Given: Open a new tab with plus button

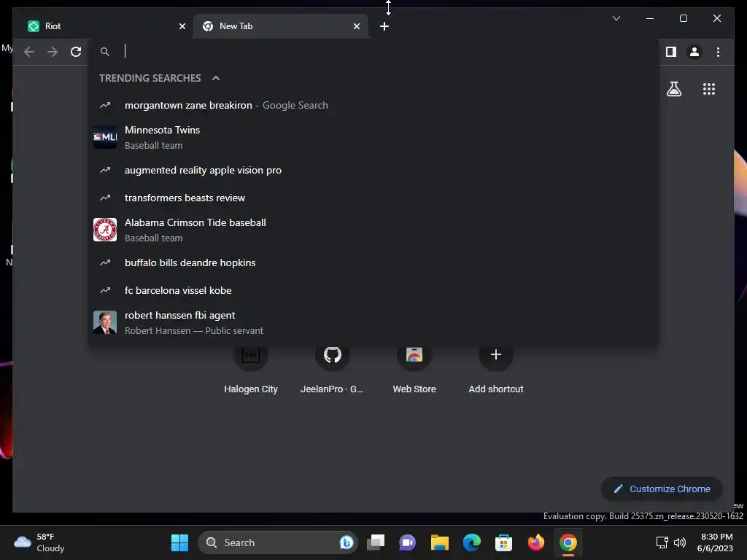Looking at the screenshot, I should [384, 26].
